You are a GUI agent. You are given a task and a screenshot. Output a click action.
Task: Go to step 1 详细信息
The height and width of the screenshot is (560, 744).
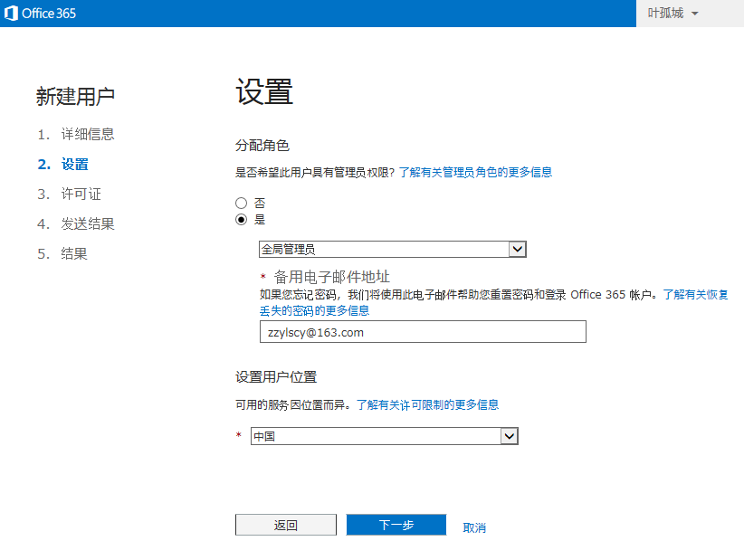click(x=87, y=134)
